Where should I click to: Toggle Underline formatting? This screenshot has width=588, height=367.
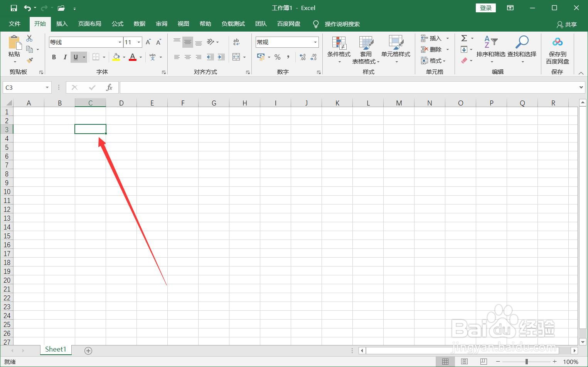click(76, 57)
